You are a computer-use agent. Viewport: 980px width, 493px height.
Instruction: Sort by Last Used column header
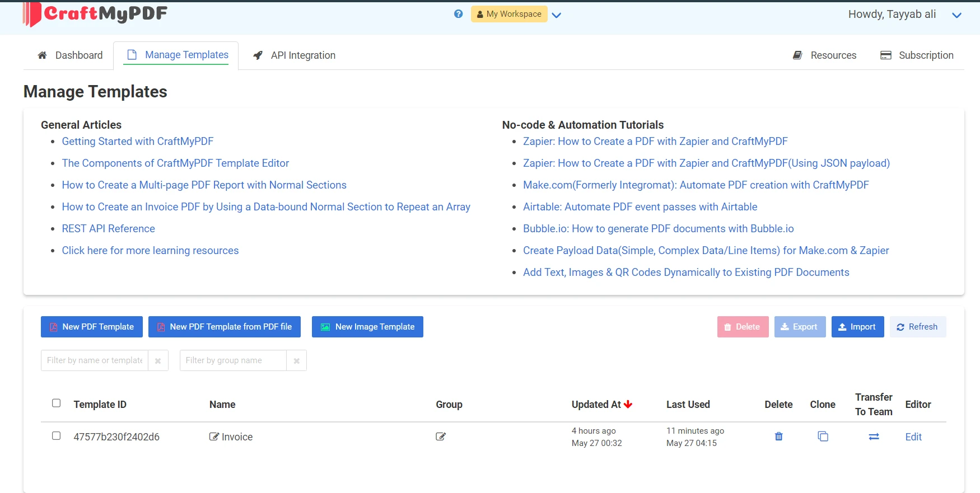pyautogui.click(x=688, y=405)
